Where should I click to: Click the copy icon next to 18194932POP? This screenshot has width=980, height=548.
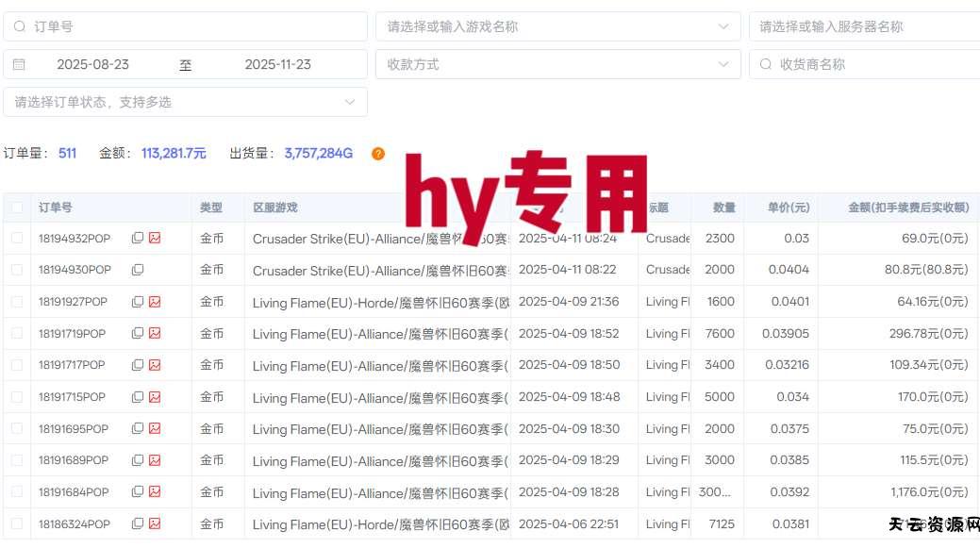[138, 238]
